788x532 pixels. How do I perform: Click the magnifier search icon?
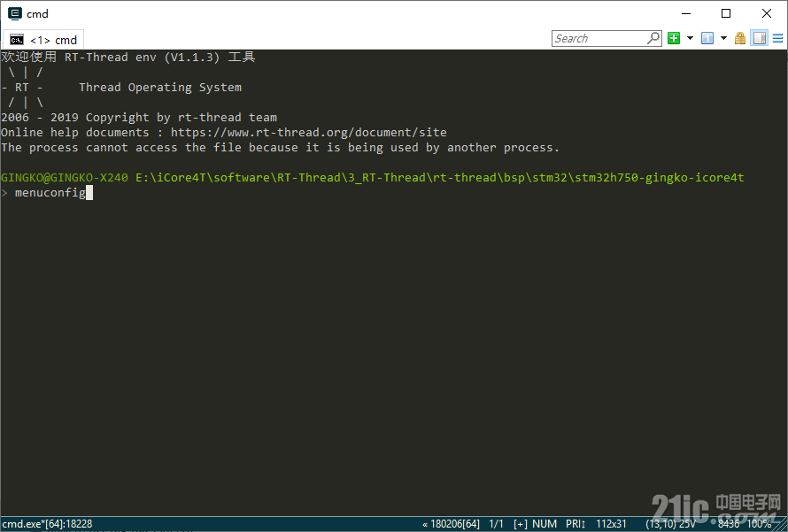tap(653, 38)
